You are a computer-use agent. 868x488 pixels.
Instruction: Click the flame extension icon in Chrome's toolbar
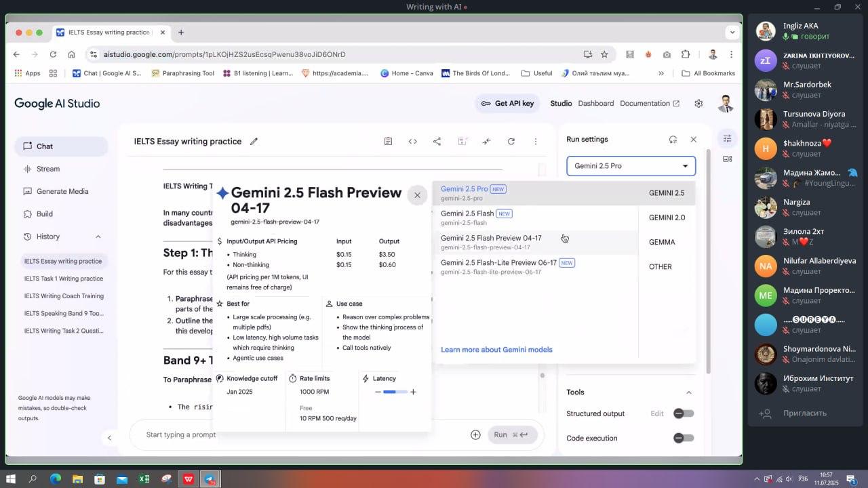coord(648,54)
